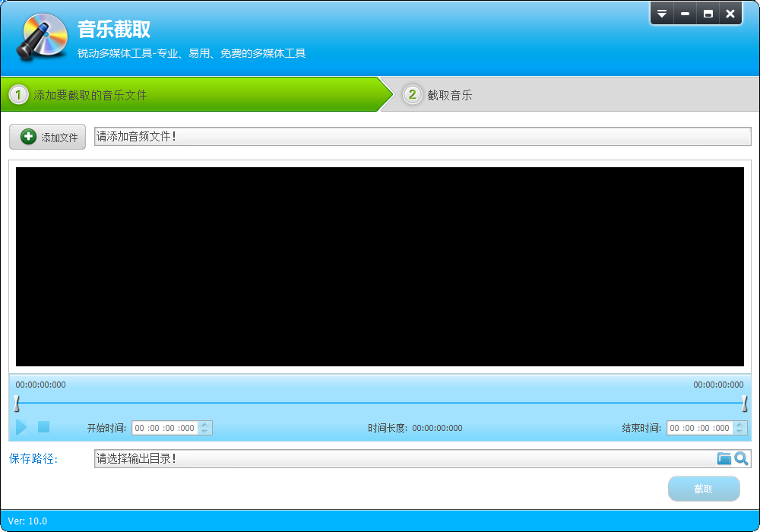This screenshot has height=532, width=760.
Task: Play the audio with the play button
Action: 21,427
